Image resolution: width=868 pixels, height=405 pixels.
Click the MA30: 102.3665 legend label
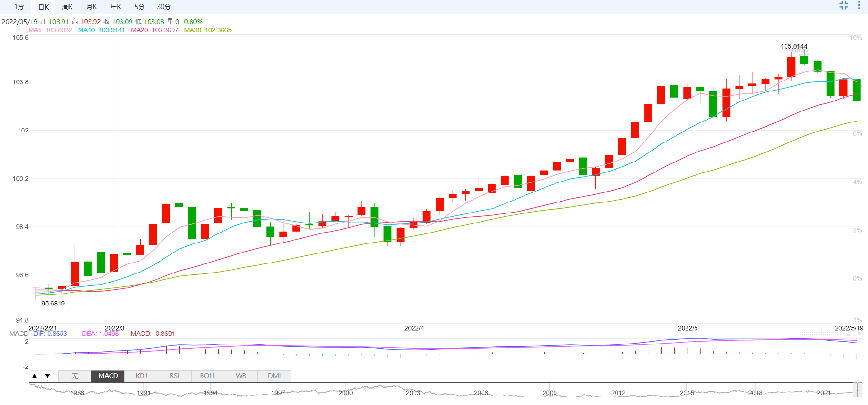pyautogui.click(x=208, y=30)
